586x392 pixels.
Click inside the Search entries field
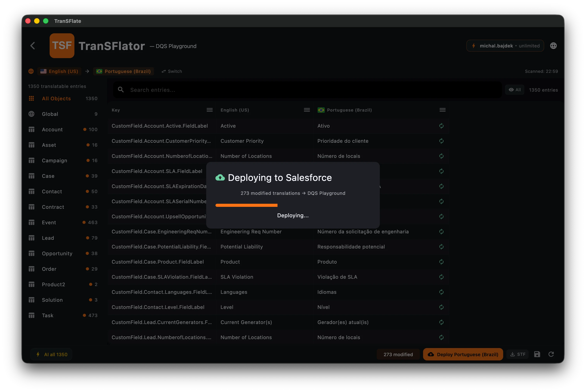[225, 89]
